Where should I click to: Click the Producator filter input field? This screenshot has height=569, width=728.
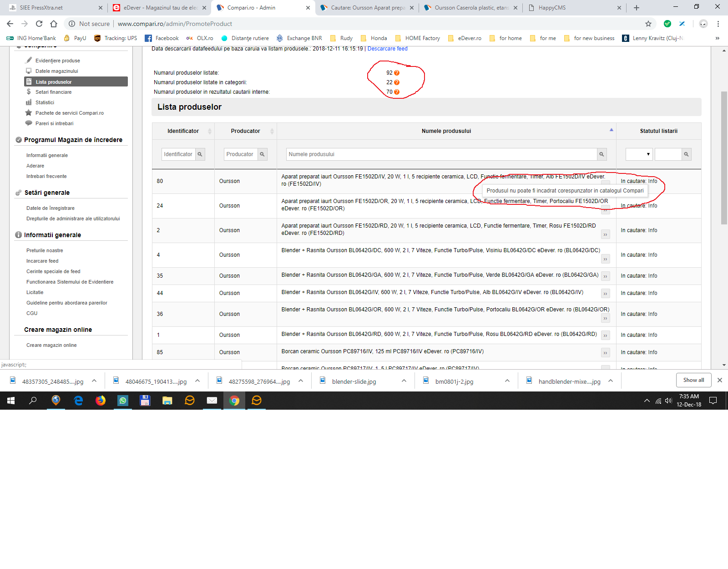[241, 154]
